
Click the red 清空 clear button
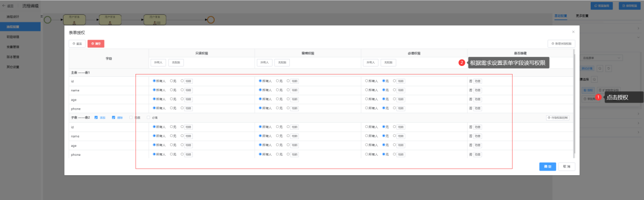pos(95,44)
